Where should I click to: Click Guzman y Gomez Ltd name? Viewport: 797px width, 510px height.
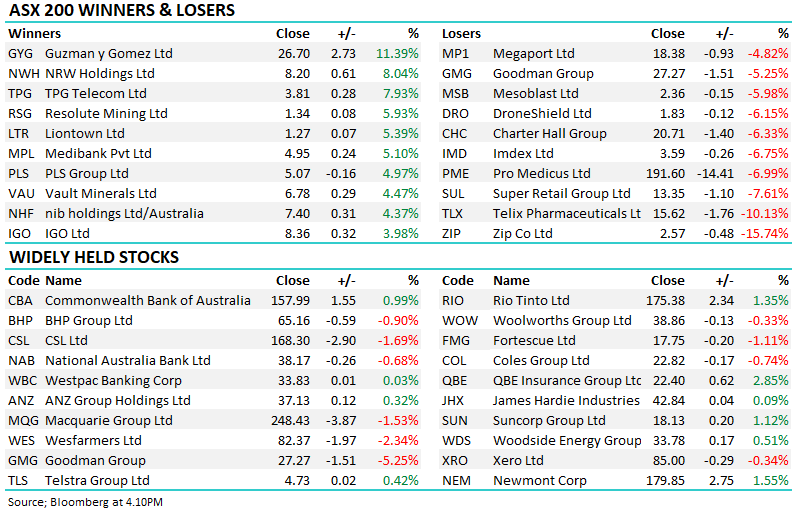coord(109,53)
